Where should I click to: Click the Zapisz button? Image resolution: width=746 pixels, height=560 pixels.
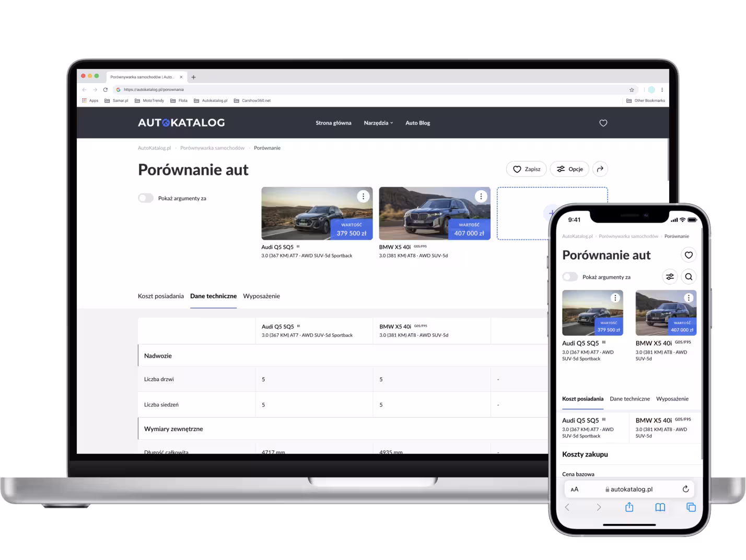[527, 169]
